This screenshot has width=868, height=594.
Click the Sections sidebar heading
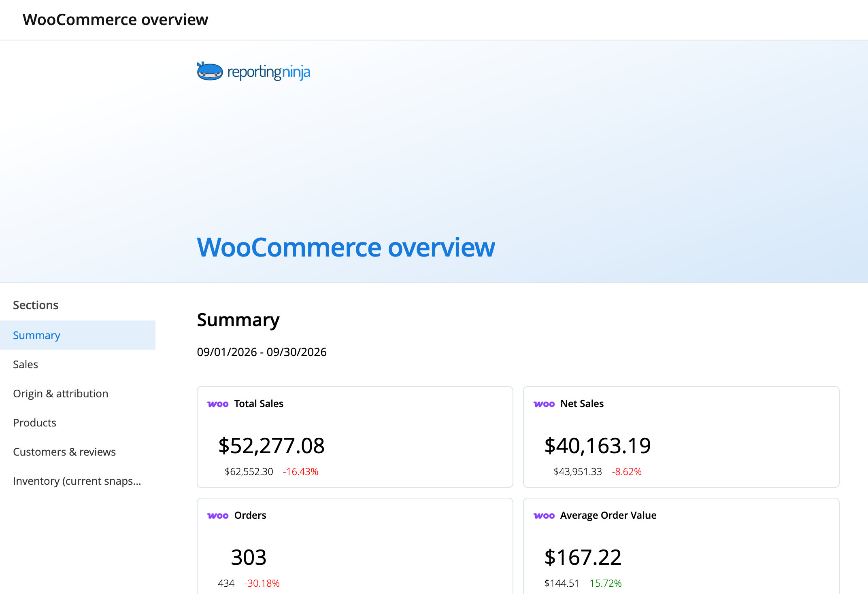36,305
